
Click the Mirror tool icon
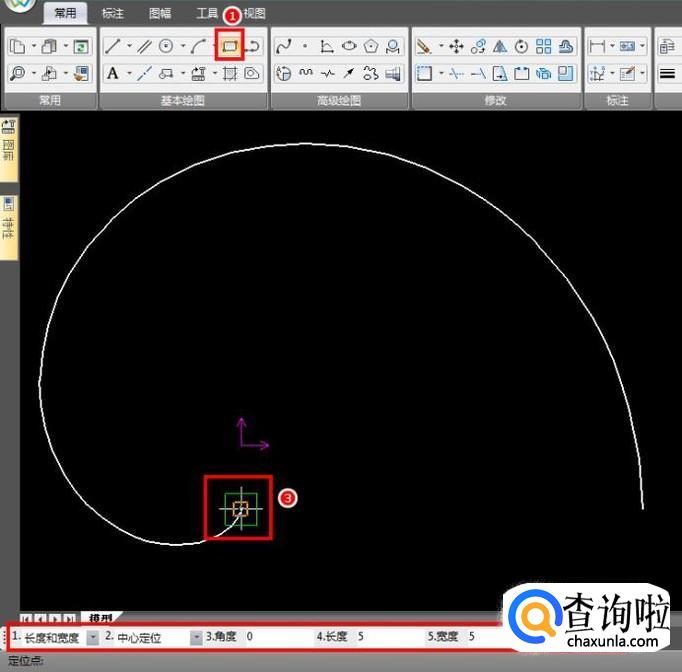(500, 46)
